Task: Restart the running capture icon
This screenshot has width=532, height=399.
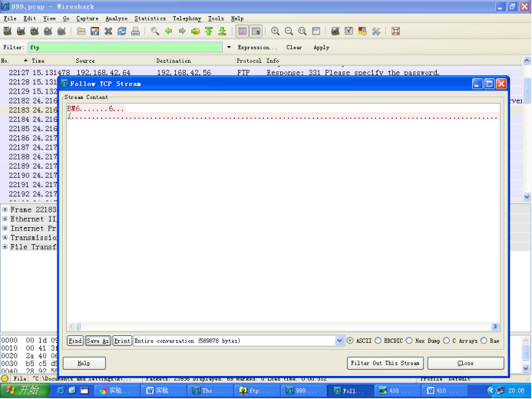Action: click(x=61, y=31)
